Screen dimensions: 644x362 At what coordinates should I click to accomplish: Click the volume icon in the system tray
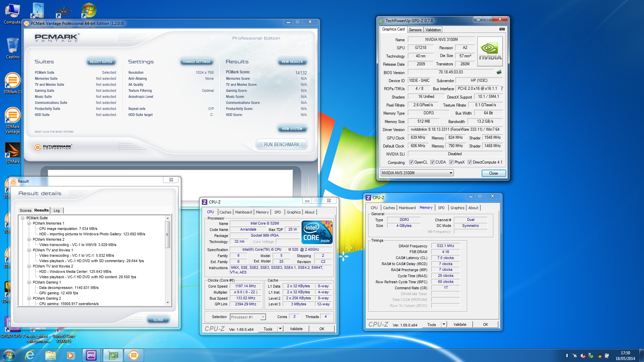click(583, 356)
